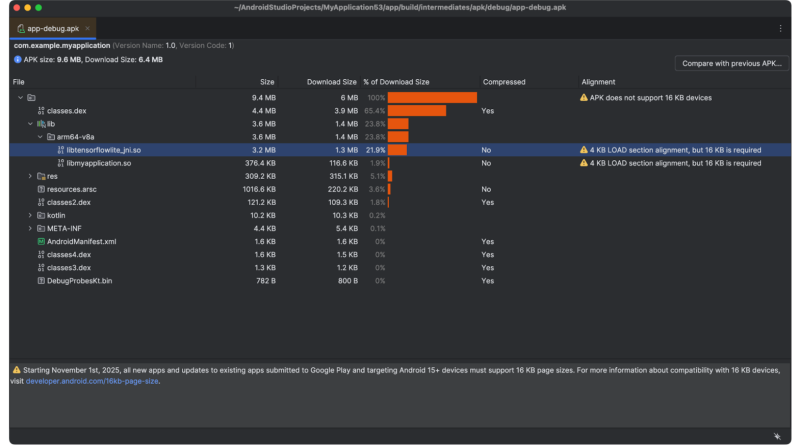Click the warning icon on libtensorflowlite_jni.so row
Viewport: 800px width, 445px height.
pos(583,150)
